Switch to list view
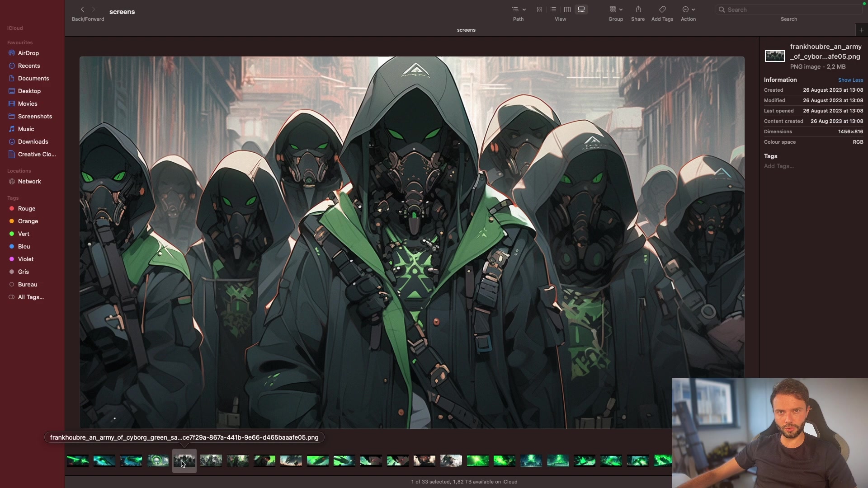The image size is (868, 488). (x=553, y=9)
